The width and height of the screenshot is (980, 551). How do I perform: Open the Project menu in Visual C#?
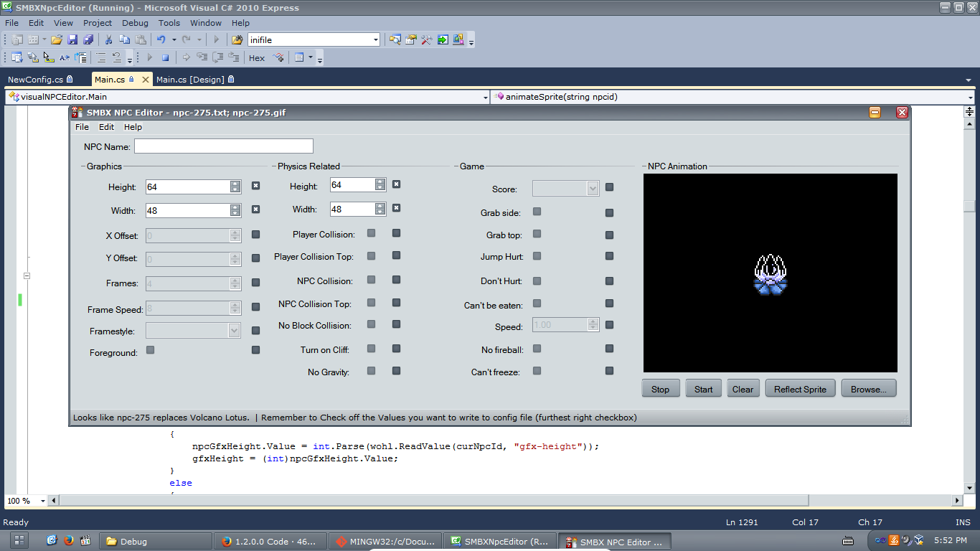pos(98,23)
